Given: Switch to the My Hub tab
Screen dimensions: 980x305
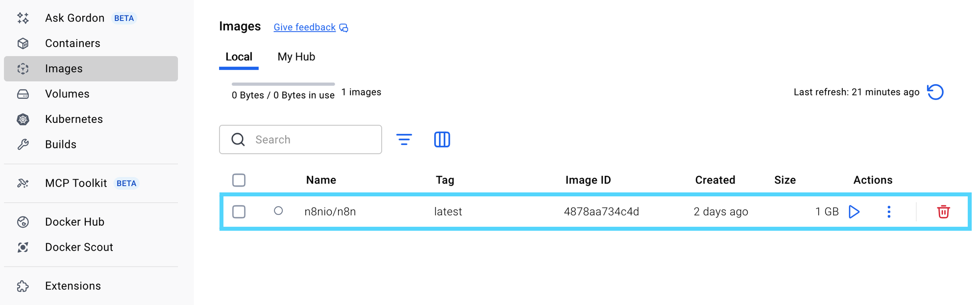Looking at the screenshot, I should coord(296,57).
